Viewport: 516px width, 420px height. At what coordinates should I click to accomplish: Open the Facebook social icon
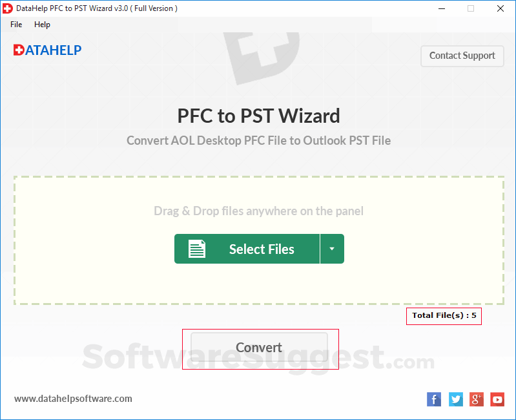[434, 399]
